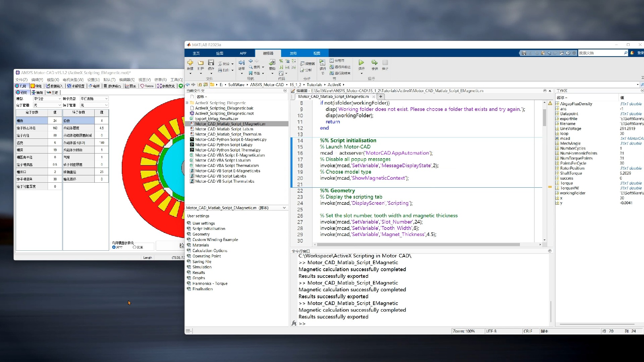Switch to the APP ribbon tab
The image size is (644, 362).
(243, 53)
